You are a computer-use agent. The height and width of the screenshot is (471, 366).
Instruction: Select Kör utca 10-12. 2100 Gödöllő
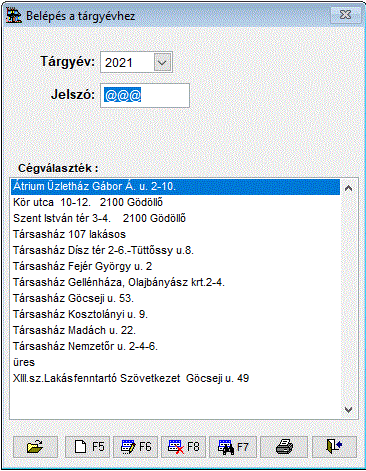click(x=175, y=202)
